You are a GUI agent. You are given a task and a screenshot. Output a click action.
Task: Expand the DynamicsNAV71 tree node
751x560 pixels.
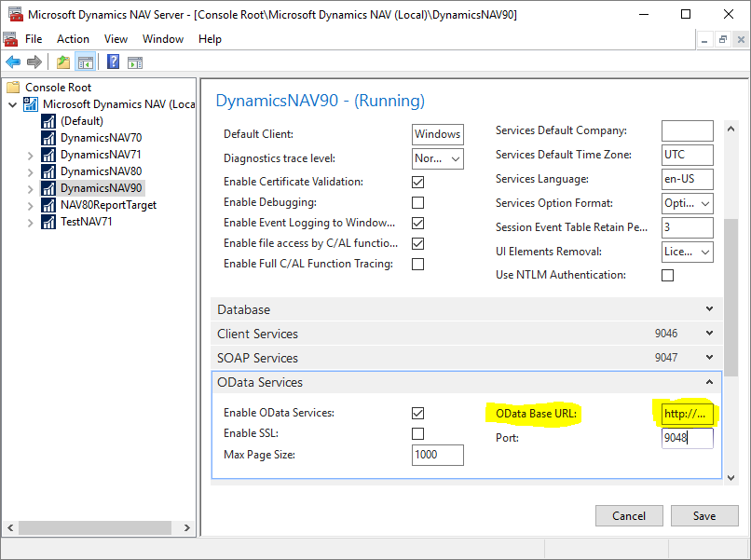click(x=30, y=156)
